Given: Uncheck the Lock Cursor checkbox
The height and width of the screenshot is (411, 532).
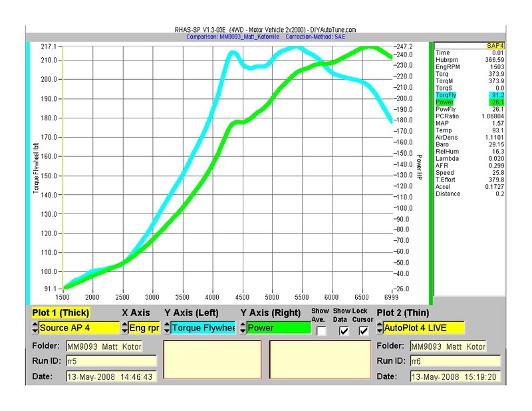Looking at the screenshot, I should click(363, 331).
